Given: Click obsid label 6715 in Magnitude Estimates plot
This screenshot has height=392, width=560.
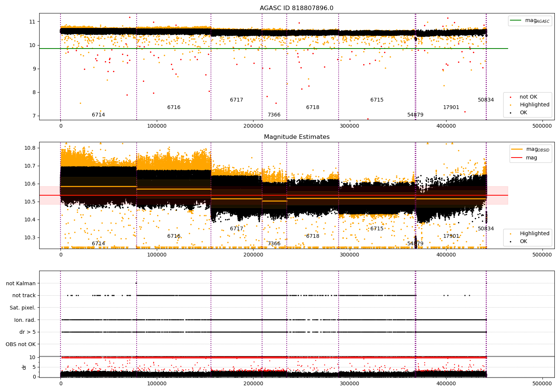Looking at the screenshot, I should pyautogui.click(x=377, y=229).
